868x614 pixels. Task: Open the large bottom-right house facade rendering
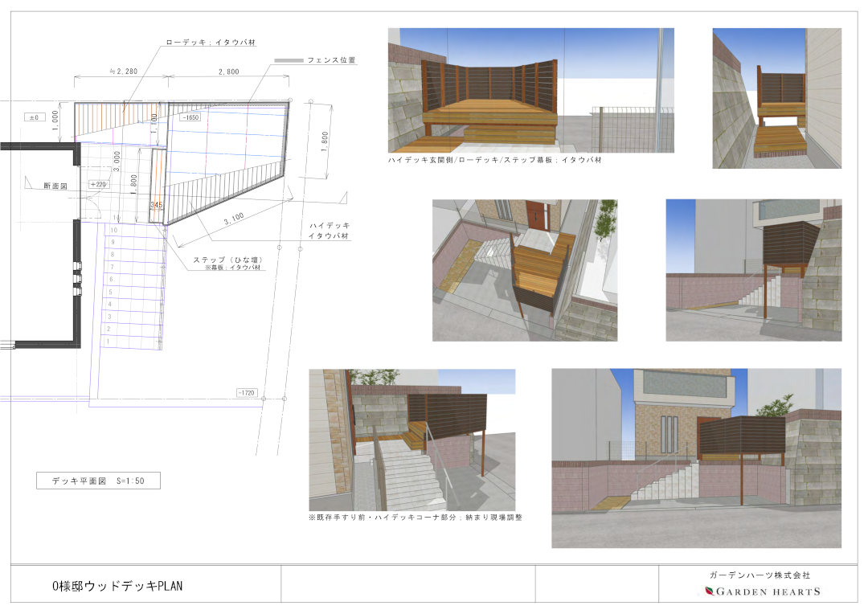click(696, 458)
